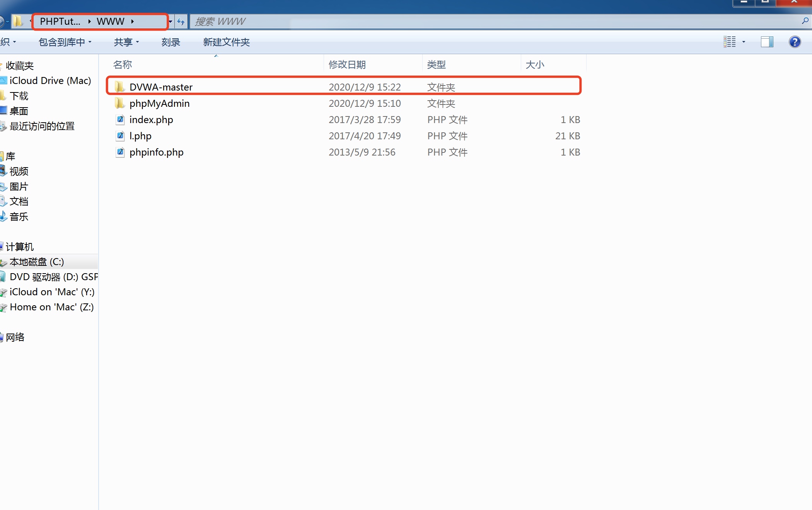Select the phpinfo.php file icon
This screenshot has width=812, height=510.
(120, 152)
